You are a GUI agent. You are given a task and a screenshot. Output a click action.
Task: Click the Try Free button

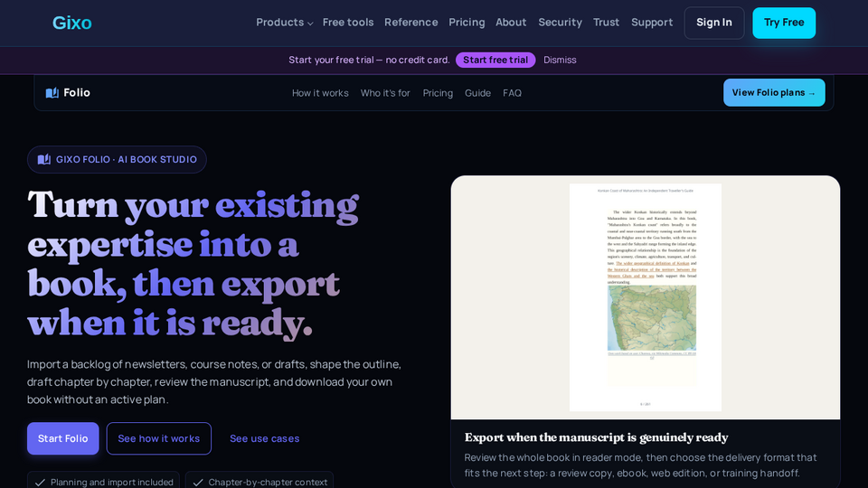tap(784, 23)
